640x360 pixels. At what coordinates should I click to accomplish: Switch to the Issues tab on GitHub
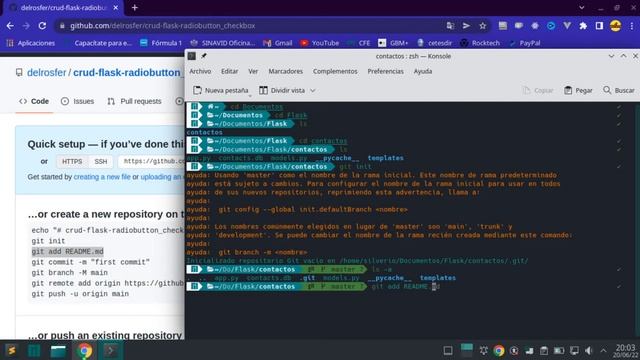pyautogui.click(x=77, y=101)
